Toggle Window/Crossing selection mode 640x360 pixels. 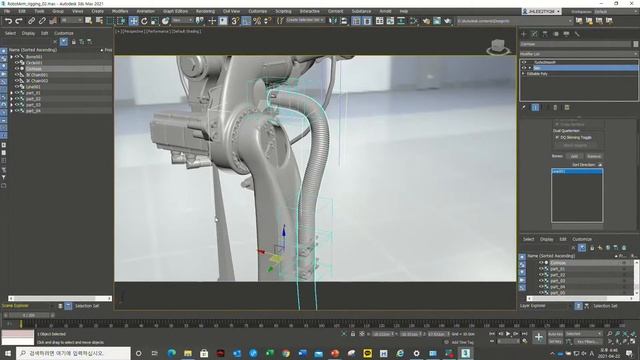[x=121, y=21]
